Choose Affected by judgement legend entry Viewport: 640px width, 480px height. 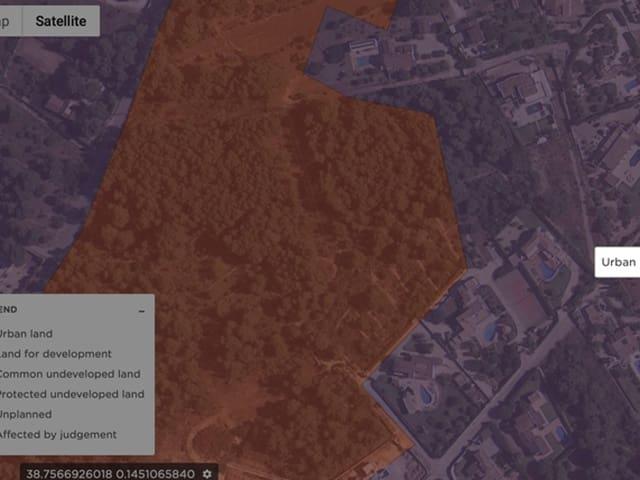tap(58, 434)
